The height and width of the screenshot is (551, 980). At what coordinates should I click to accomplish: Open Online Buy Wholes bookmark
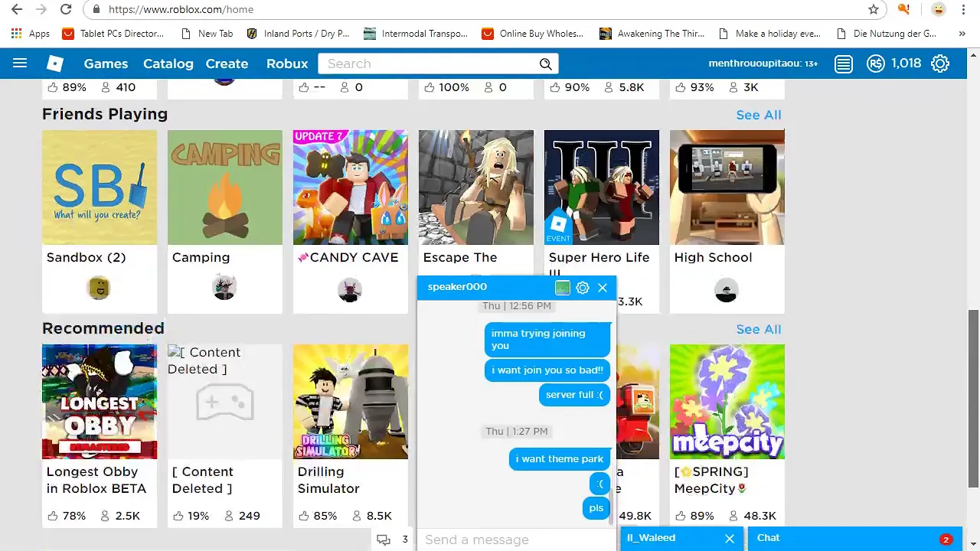tap(533, 34)
